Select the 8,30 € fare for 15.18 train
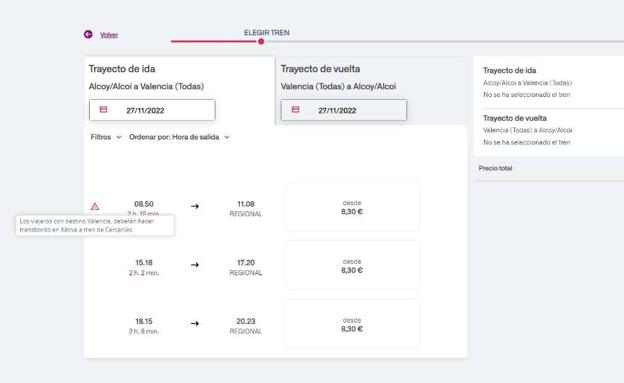 point(352,266)
